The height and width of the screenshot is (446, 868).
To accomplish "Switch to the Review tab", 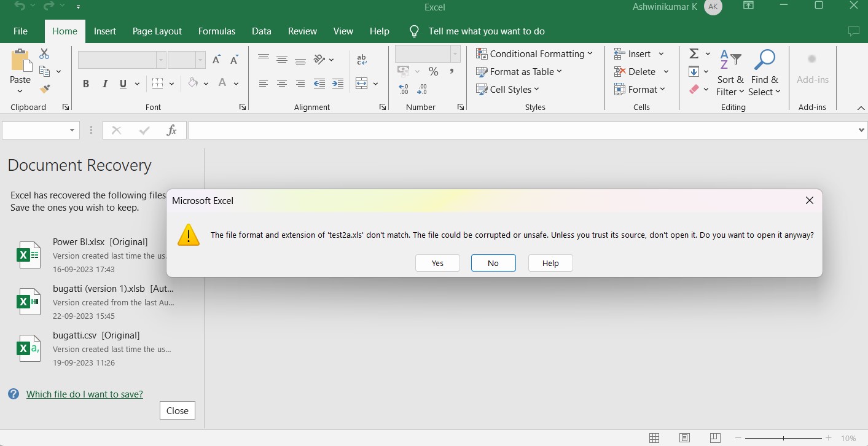I will click(303, 31).
